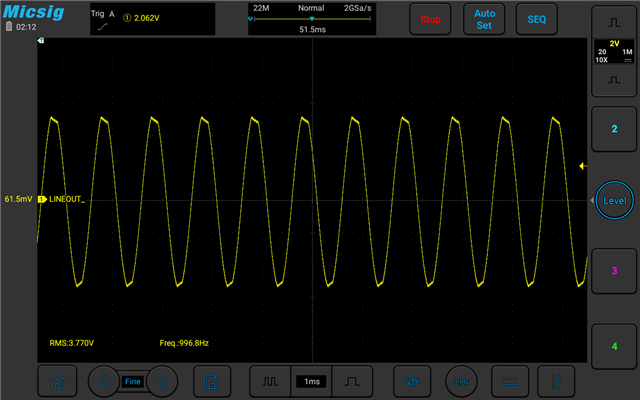
Task: Start SEQ single sequence acquisition
Action: coord(536,19)
